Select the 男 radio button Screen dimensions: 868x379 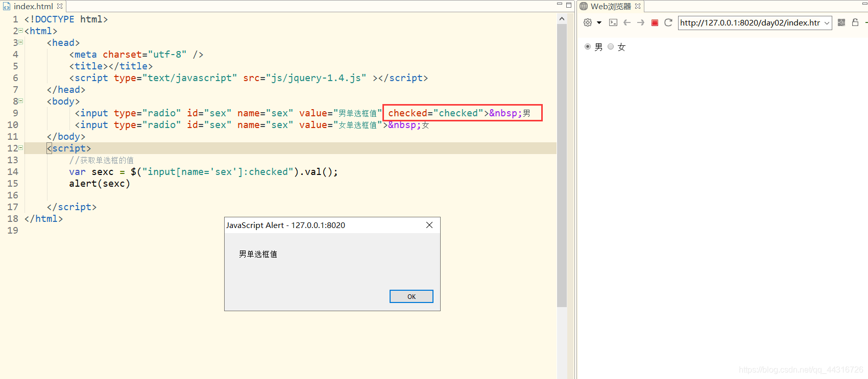point(588,46)
